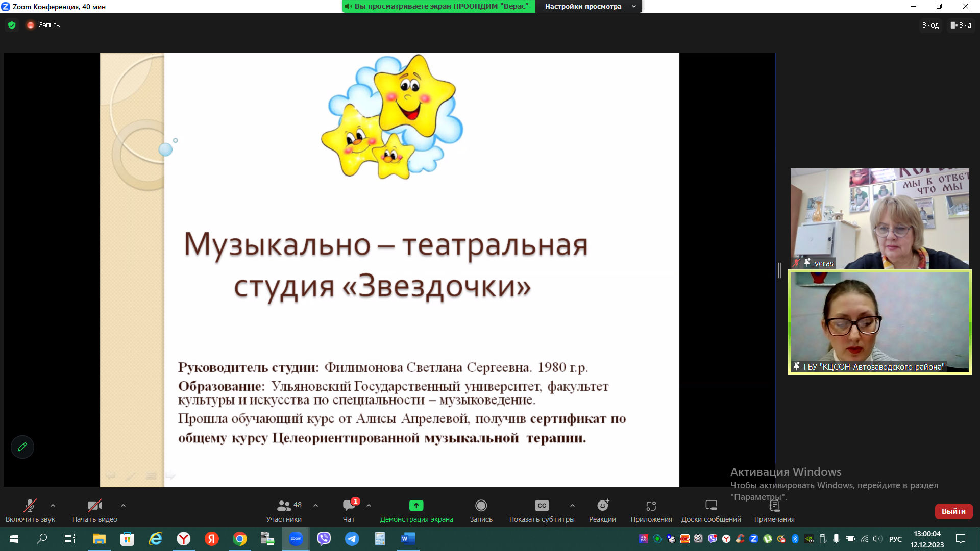Open volume control in system tray

[x=877, y=539]
